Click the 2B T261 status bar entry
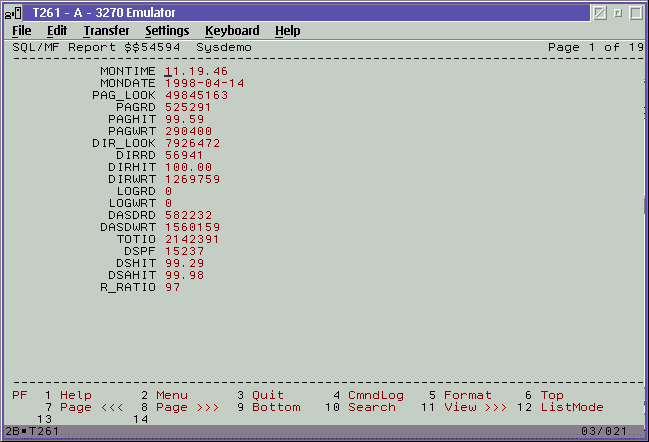The height and width of the screenshot is (442, 649). pyautogui.click(x=32, y=431)
